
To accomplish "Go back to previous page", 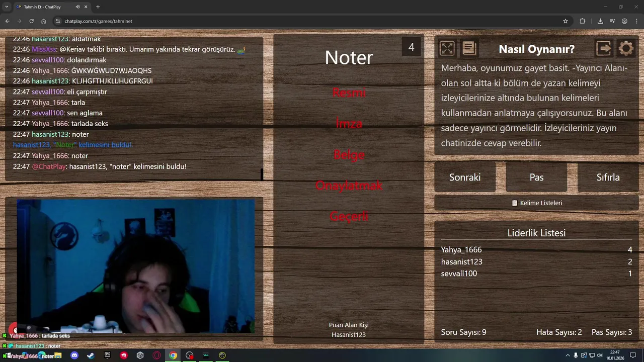I will coord(7,21).
